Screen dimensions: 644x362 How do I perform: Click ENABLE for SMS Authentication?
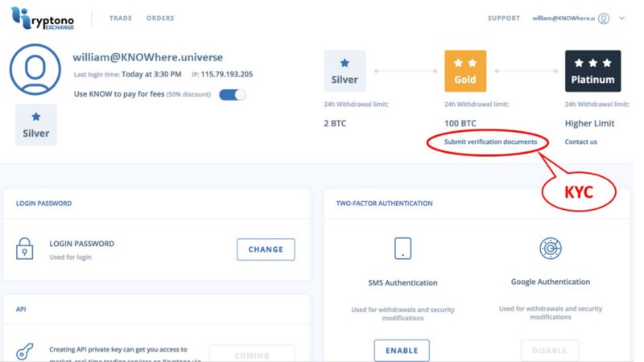[x=402, y=350]
